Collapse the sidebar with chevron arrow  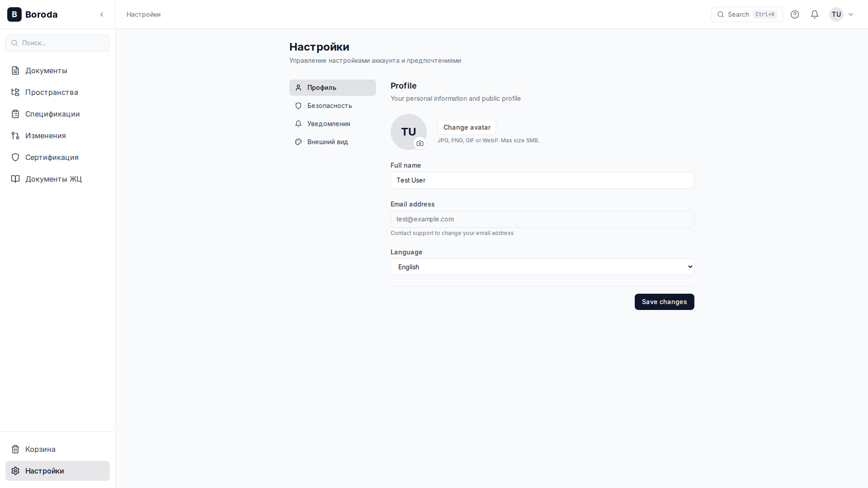102,14
